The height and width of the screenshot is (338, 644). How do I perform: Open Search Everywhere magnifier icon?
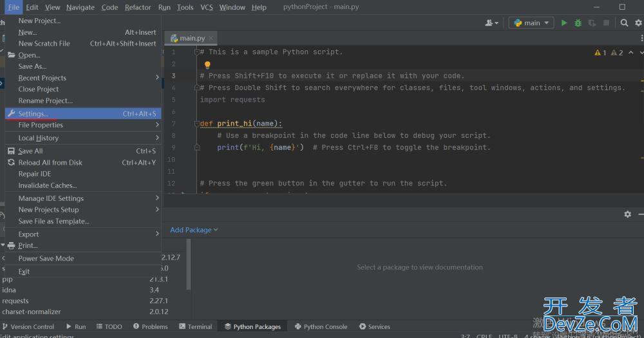(624, 23)
